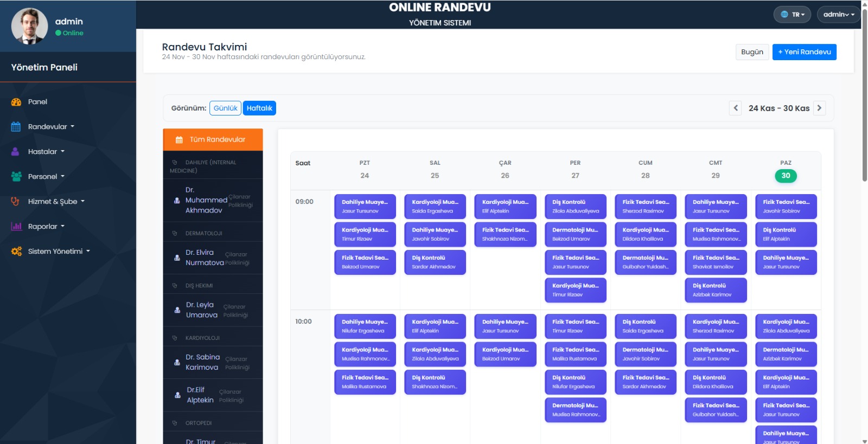Viewport: 868px width, 444px height.
Task: Switch to Haftalık view
Action: (259, 108)
